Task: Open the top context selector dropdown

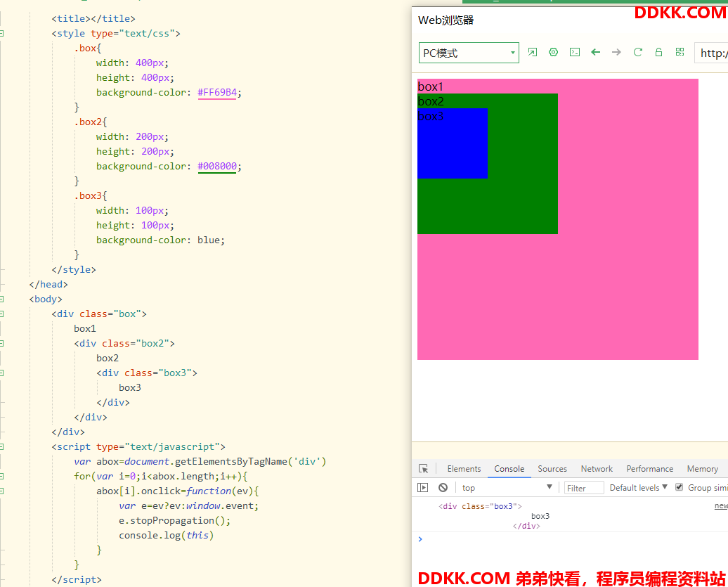Action: [507, 488]
